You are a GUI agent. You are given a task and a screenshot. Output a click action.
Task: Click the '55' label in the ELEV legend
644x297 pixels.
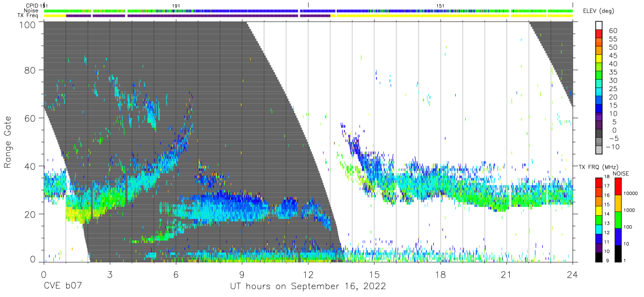(613, 39)
